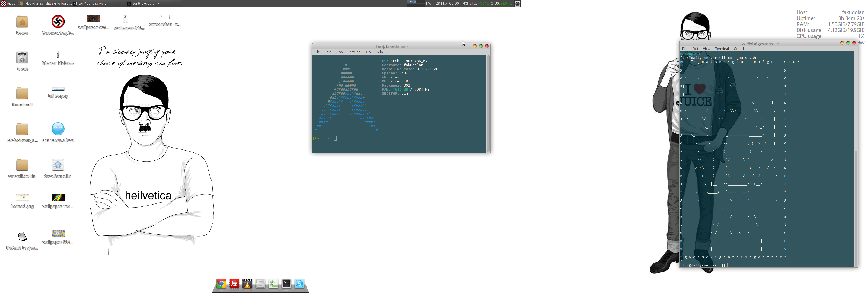The width and height of the screenshot is (868, 293).
Task: Click the fakudolan terminal vertical scrollbar
Action: click(x=488, y=104)
